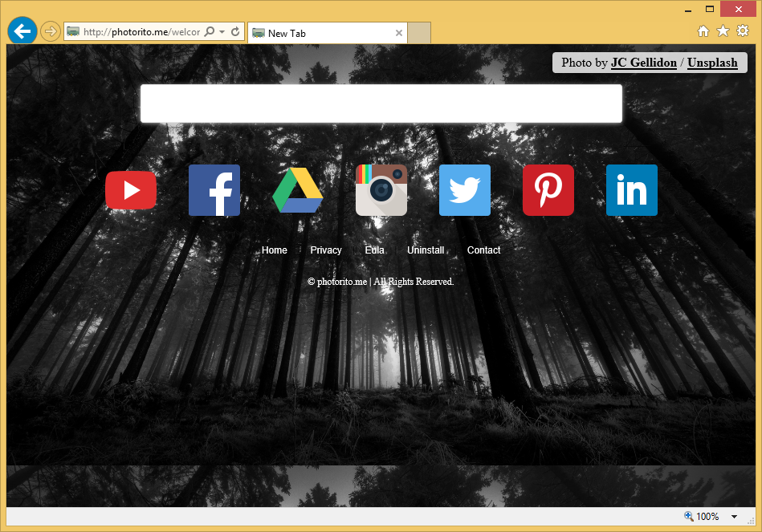Refresh the page with reload icon
The height and width of the screenshot is (532, 762).
[235, 32]
